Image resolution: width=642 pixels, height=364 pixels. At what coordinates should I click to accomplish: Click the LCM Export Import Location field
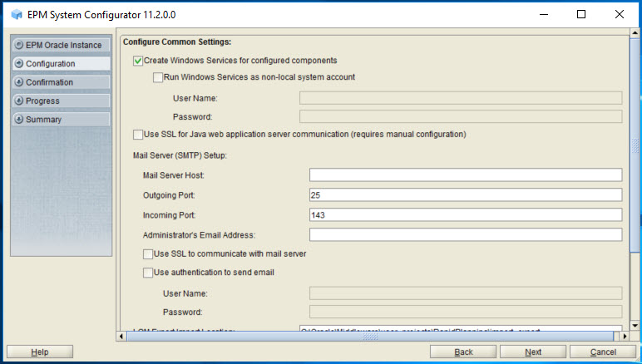(461, 328)
